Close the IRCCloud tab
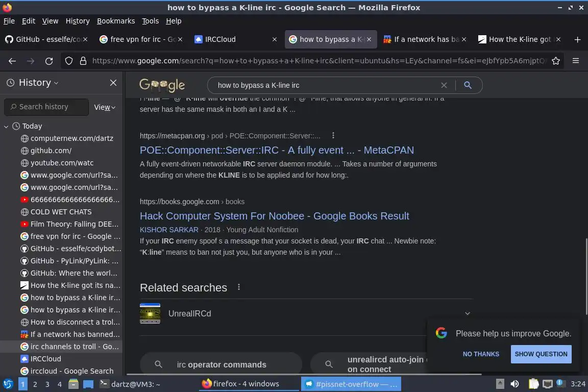Screen dimensions: 588x392 (x=275, y=39)
